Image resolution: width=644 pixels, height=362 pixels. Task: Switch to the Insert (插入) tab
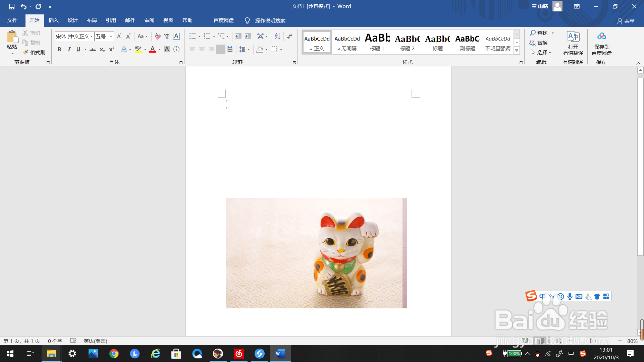tap(54, 20)
